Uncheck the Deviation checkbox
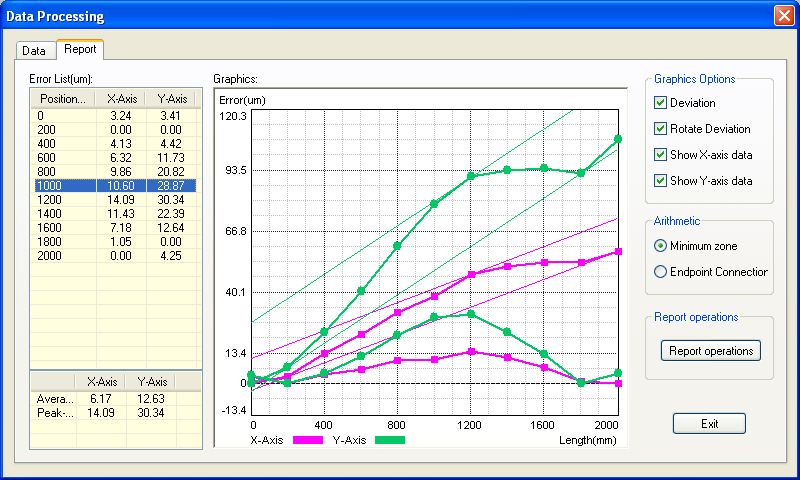 pyautogui.click(x=660, y=103)
